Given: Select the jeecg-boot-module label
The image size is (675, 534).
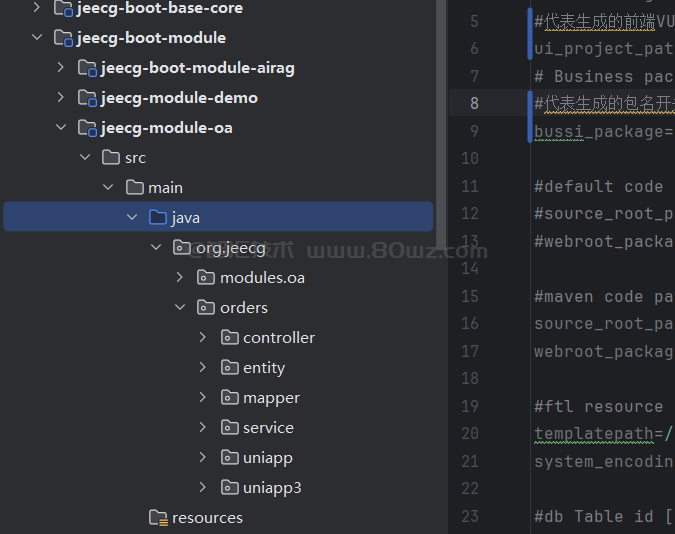Looking at the screenshot, I should tap(152, 38).
